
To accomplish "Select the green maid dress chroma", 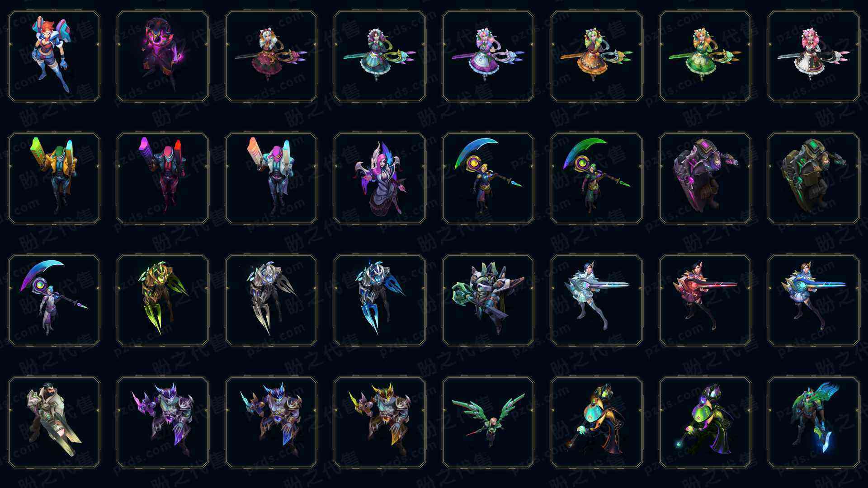I will [x=705, y=56].
